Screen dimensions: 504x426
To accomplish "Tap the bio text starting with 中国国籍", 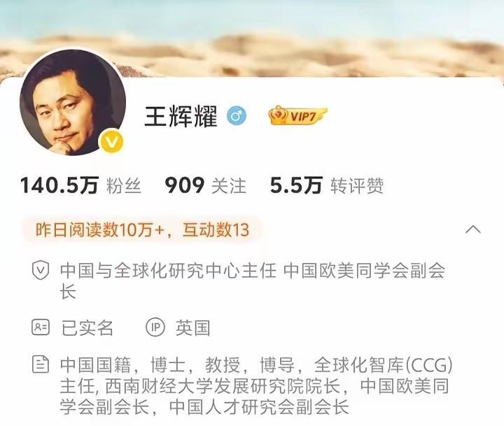I will [256, 386].
